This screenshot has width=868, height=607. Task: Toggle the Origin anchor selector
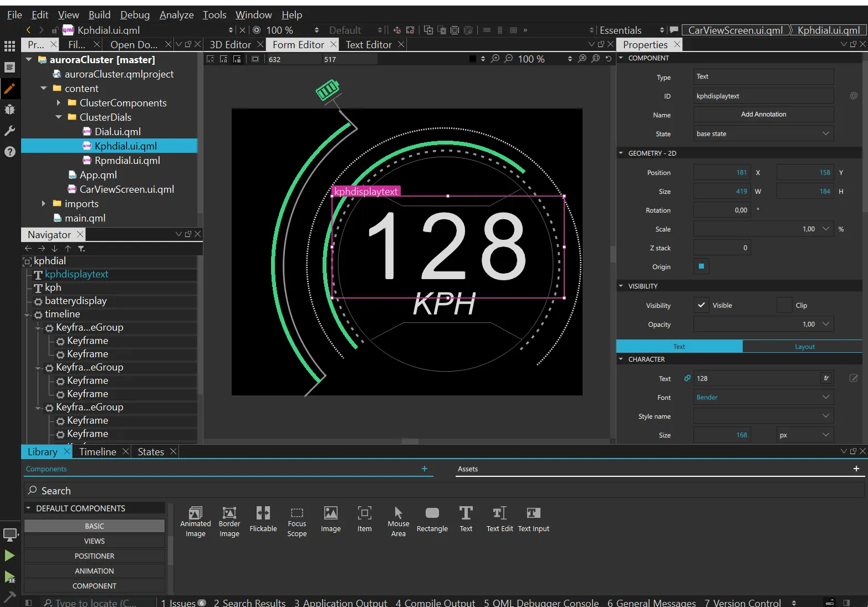click(701, 266)
